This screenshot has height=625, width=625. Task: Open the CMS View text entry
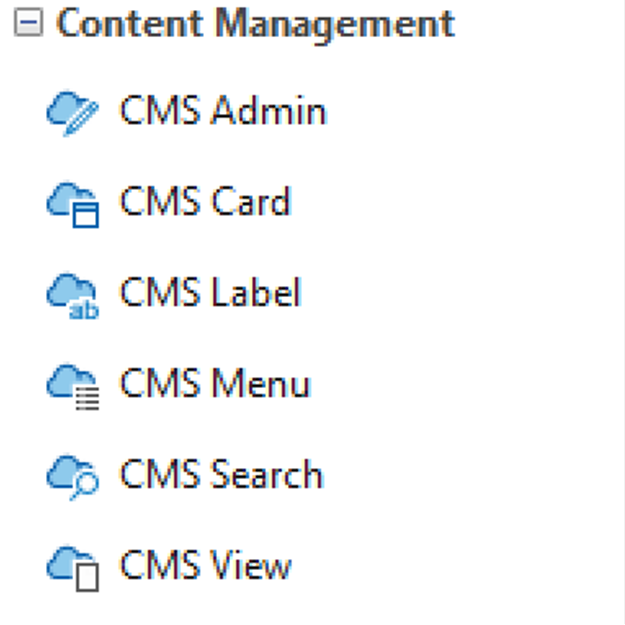(x=206, y=565)
